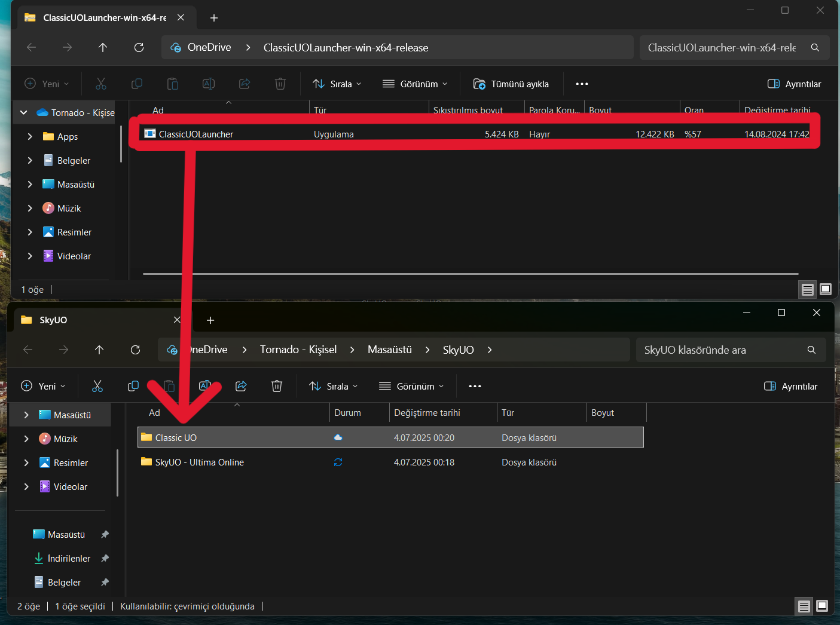Toggle Ayrıntılar pane in the top window
Screen dimensions: 840x625
click(795, 84)
